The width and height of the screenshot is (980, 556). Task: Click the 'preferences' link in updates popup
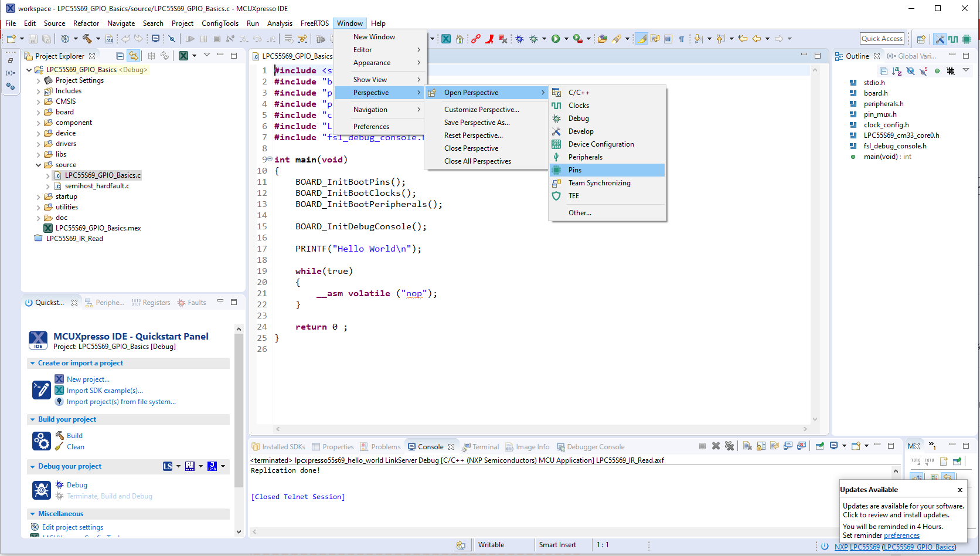(901, 535)
